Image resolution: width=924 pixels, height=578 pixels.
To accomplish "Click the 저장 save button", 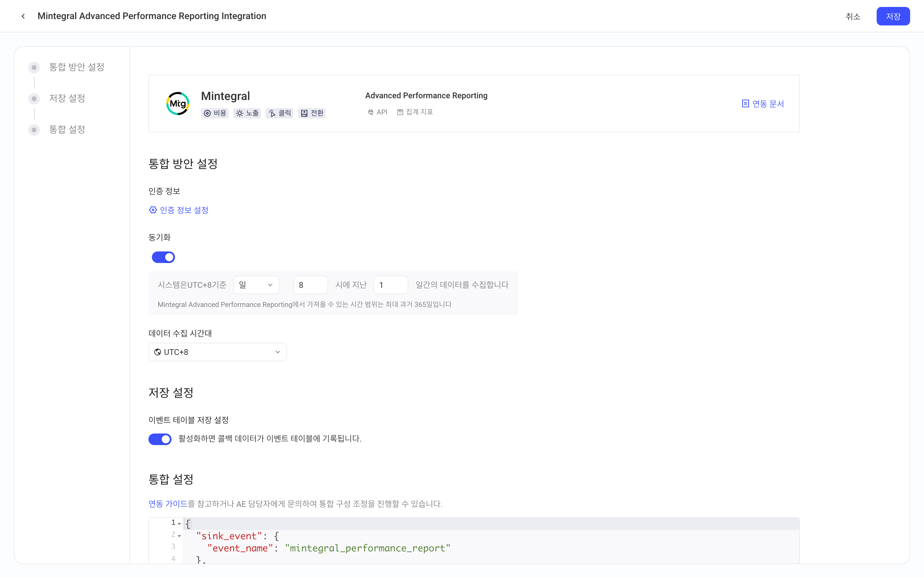I will pos(893,16).
